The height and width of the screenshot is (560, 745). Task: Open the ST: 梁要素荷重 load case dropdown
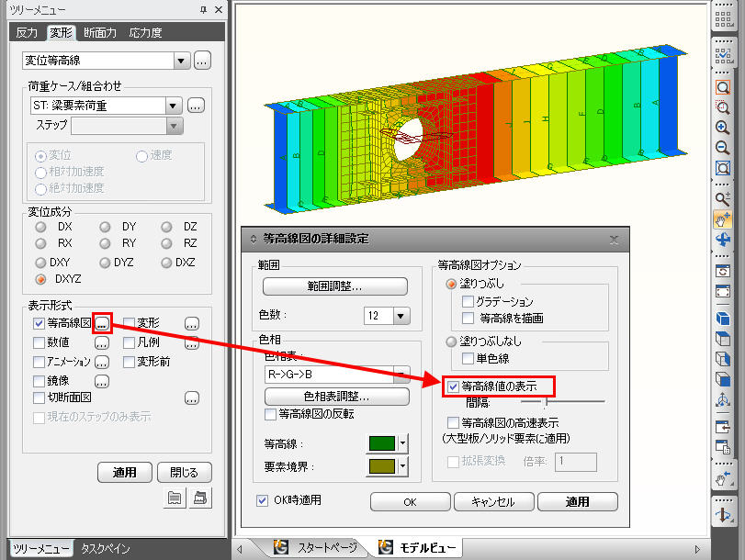pyautogui.click(x=174, y=106)
